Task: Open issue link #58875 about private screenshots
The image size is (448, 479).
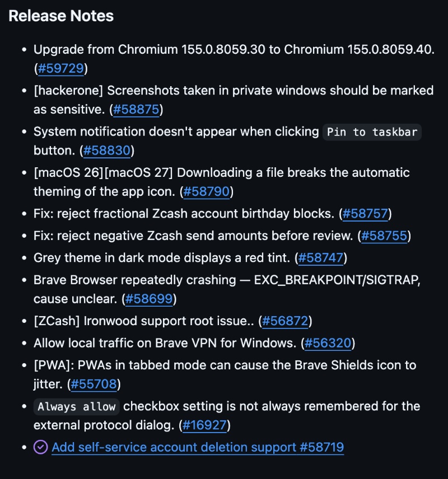Action: pos(136,109)
